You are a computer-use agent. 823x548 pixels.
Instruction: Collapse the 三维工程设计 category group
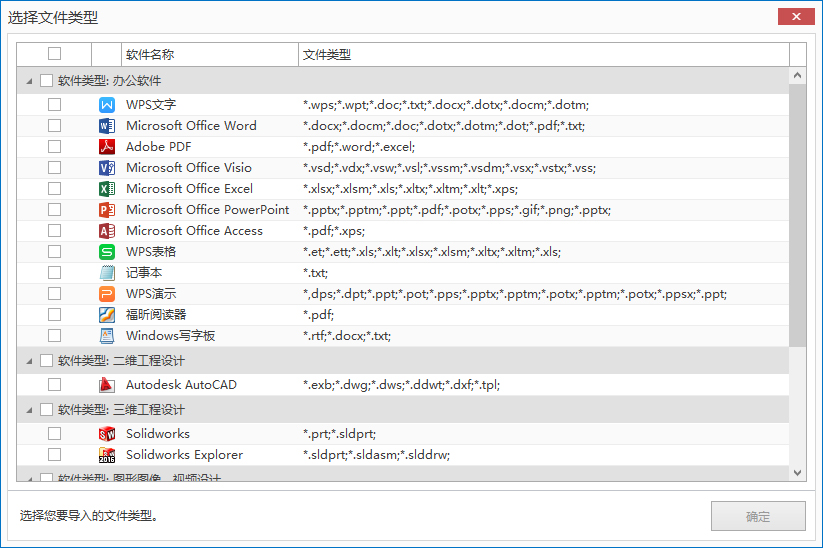(x=29, y=410)
